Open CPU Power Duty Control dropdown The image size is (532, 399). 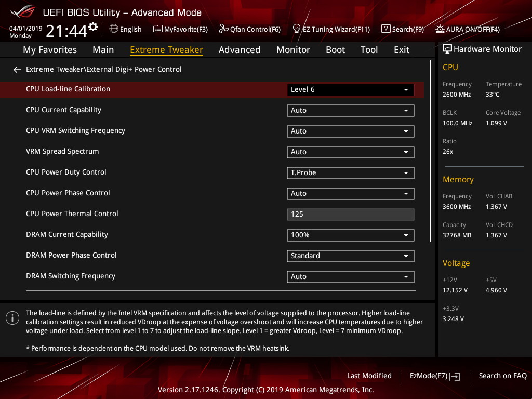pos(351,172)
